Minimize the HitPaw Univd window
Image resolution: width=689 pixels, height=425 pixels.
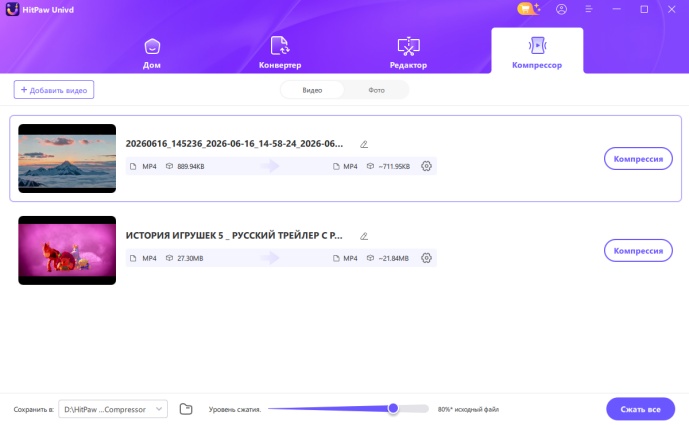click(x=616, y=9)
